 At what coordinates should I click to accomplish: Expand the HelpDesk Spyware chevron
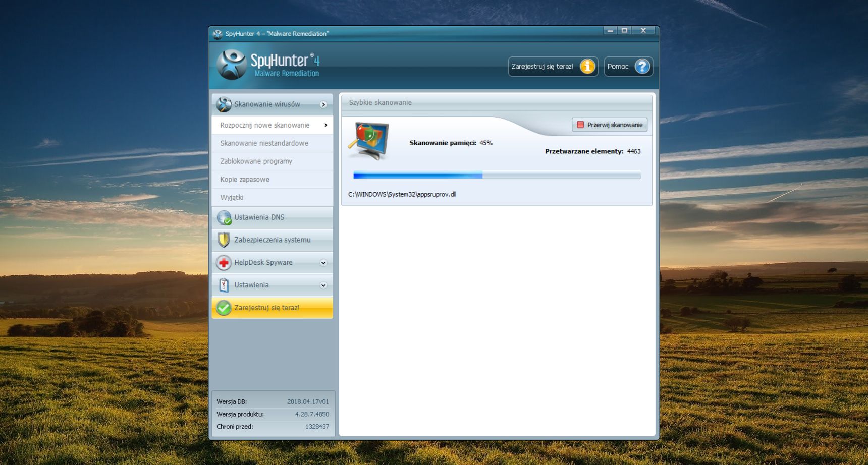coord(323,263)
